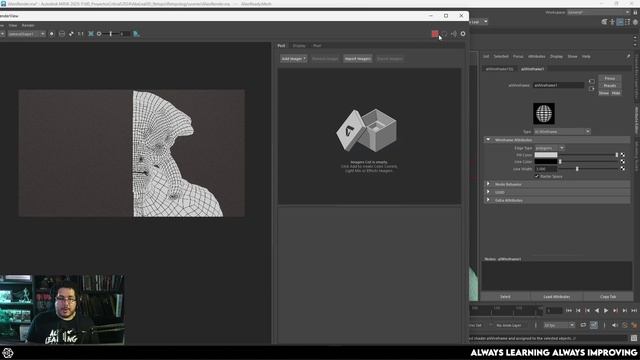Click the RenderView audio speaker icon
Viewport: 640px width, 360px height.
point(453,34)
